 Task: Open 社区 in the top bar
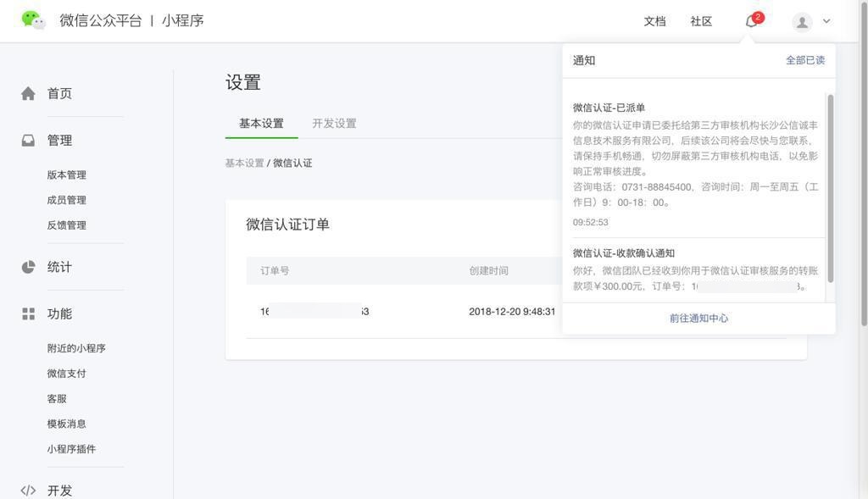pos(701,21)
